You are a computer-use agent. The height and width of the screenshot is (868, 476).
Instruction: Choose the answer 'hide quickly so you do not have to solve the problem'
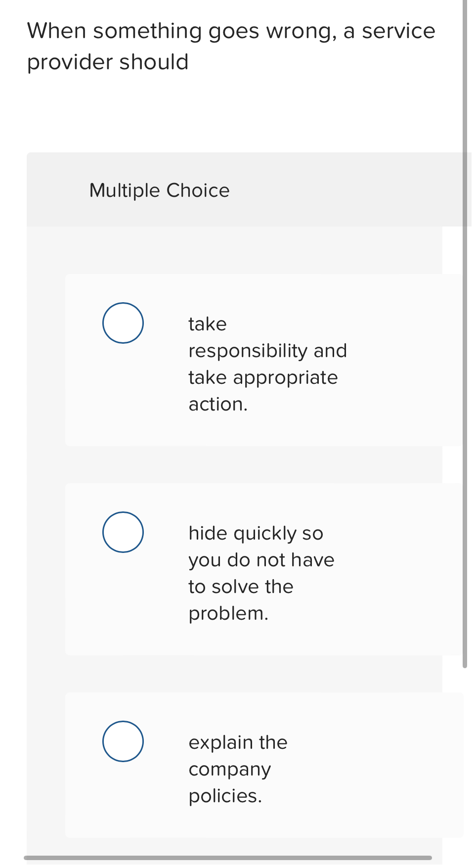261,573
